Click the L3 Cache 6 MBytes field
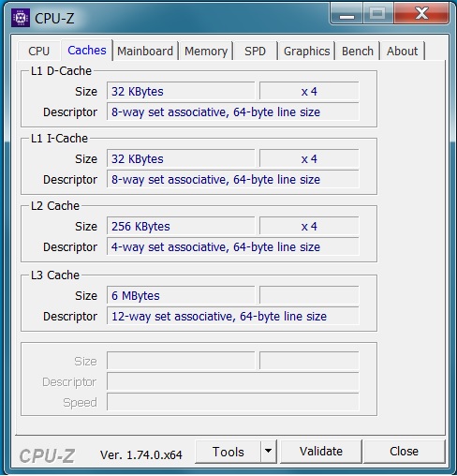457x476 pixels. [181, 295]
